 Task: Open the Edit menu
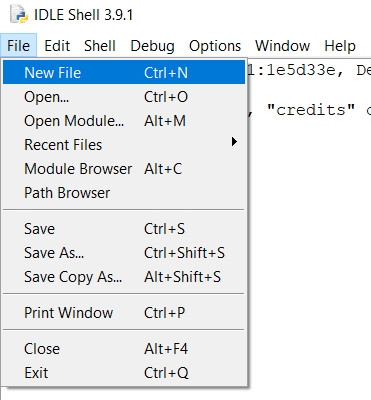click(x=57, y=46)
